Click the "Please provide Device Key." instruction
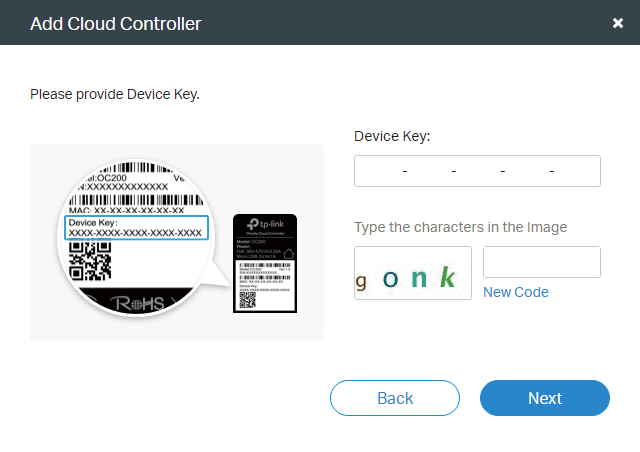Viewport: 640px width, 452px height. pos(115,94)
